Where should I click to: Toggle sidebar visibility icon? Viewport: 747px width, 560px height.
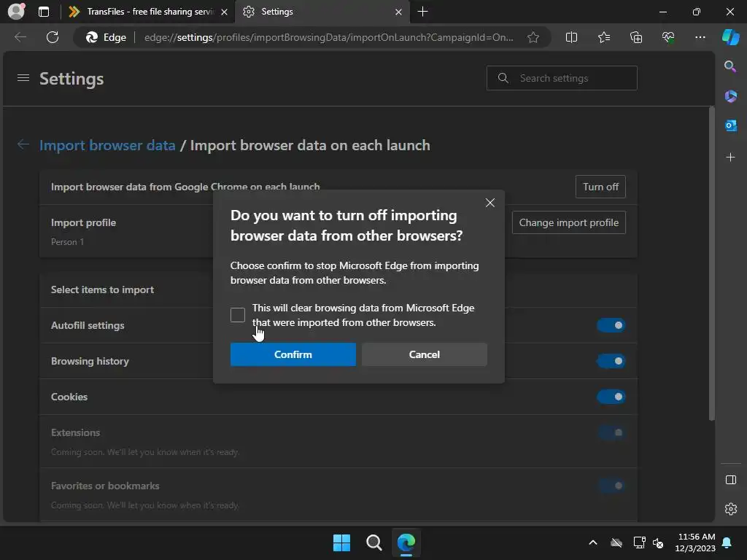(x=730, y=480)
